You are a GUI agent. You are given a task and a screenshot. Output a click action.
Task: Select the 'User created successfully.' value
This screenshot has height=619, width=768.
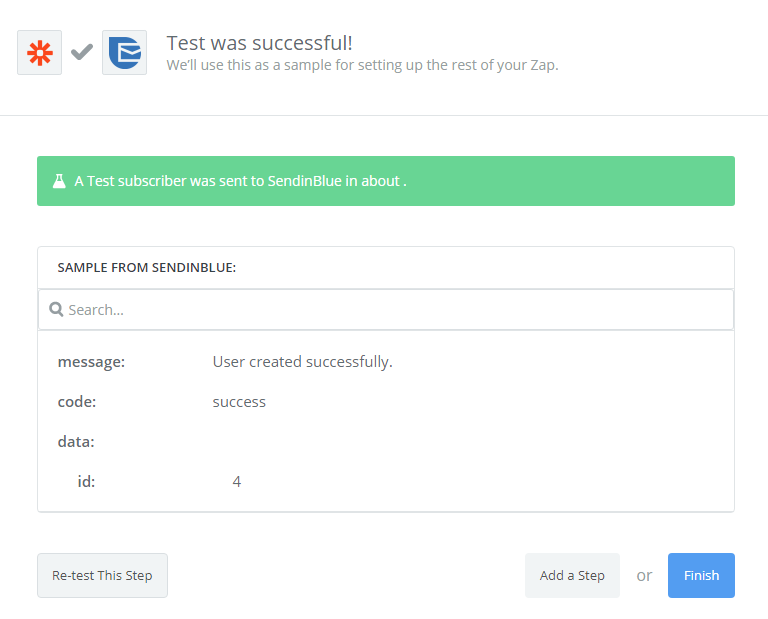pyautogui.click(x=302, y=362)
